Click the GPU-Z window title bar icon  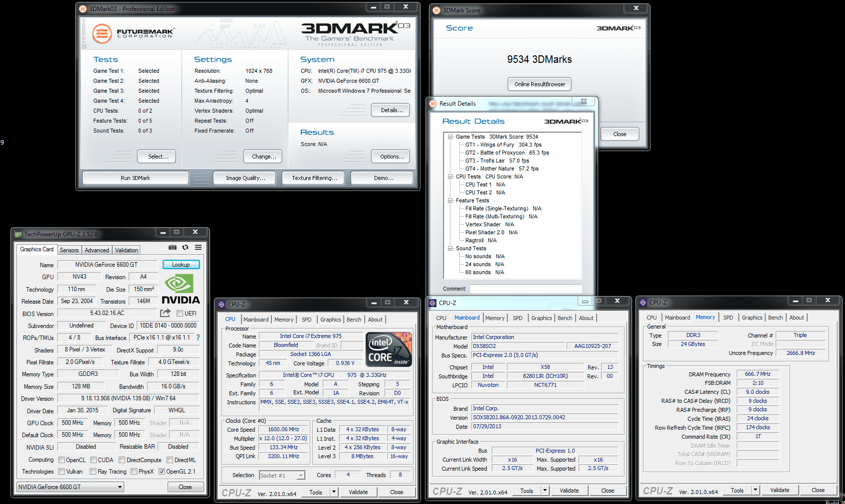tap(18, 234)
